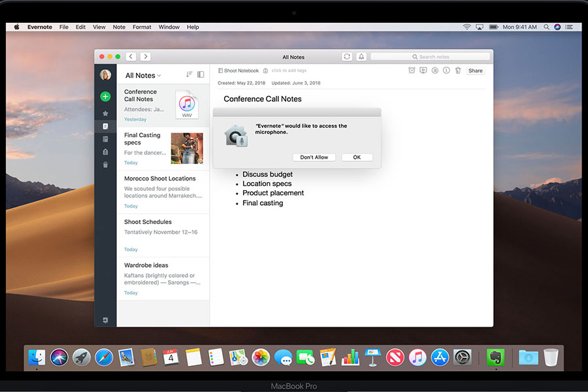Toggle the note list view layout icon
The width and height of the screenshot is (588, 392).
(x=201, y=74)
